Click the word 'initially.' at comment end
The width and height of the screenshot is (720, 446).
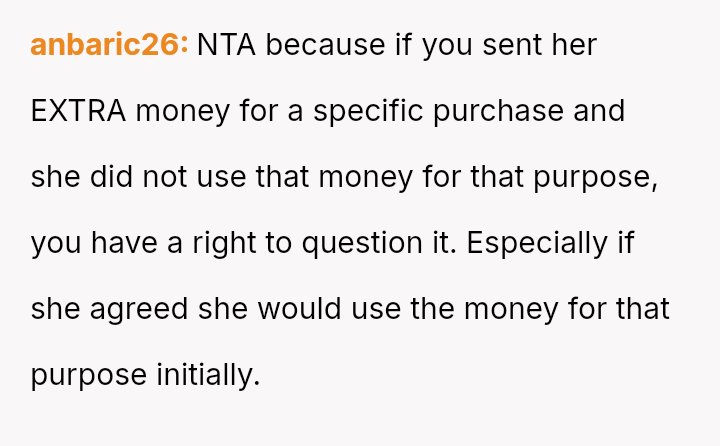click(207, 375)
